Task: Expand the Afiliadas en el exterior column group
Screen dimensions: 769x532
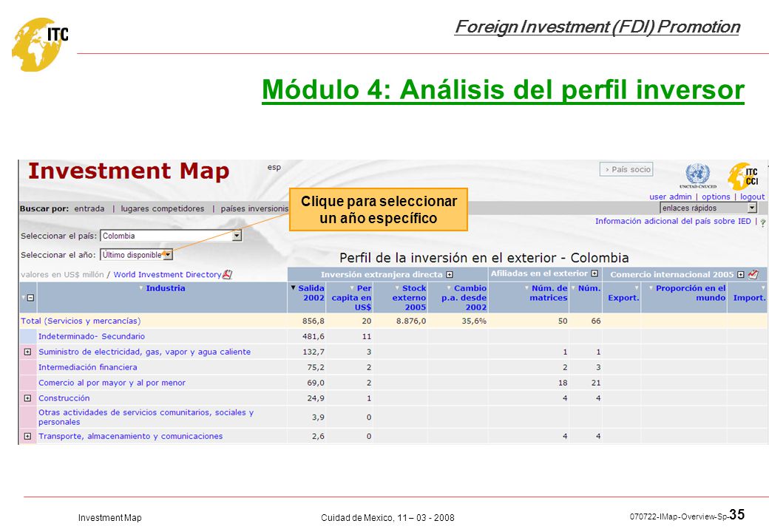Action: tap(594, 274)
